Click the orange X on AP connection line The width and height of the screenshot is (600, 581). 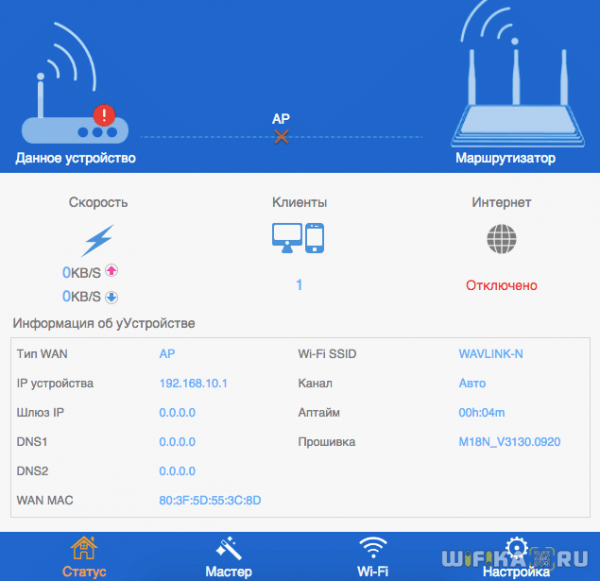[282, 137]
